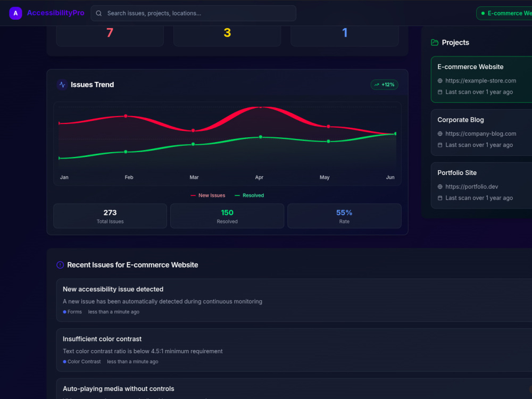The image size is (532, 399).
Task: Click the New Issues data point for May
Action: 328,127
